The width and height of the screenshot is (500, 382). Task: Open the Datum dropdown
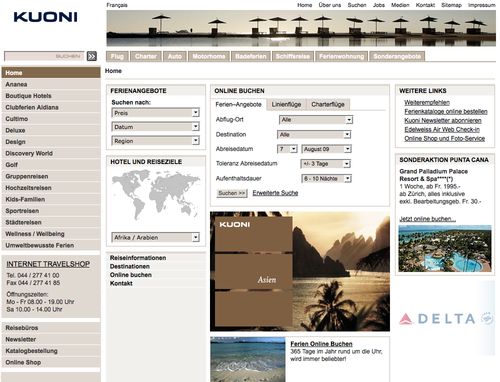tap(155, 127)
